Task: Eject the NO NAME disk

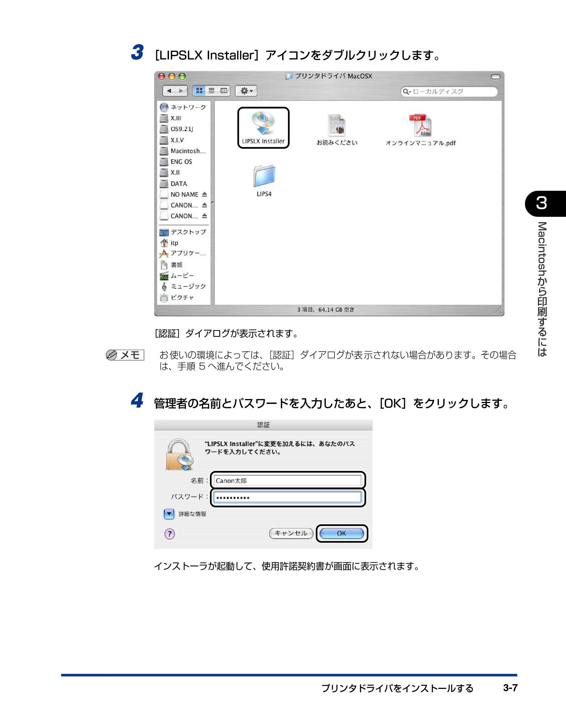Action: [x=204, y=194]
